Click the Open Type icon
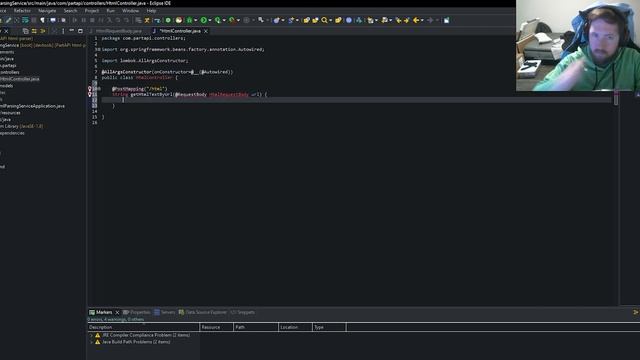640x360 pixels. 307,20
